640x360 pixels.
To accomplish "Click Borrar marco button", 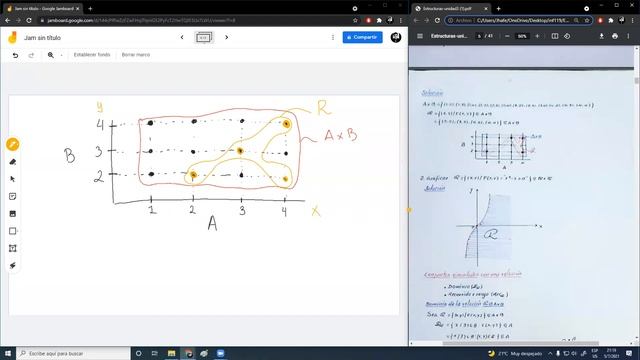I will pyautogui.click(x=136, y=55).
